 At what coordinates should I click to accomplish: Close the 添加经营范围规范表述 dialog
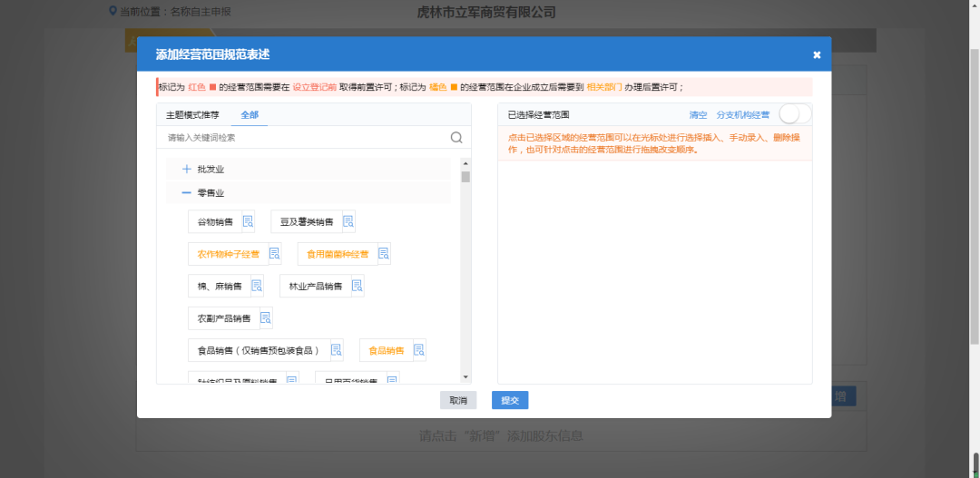tap(817, 54)
